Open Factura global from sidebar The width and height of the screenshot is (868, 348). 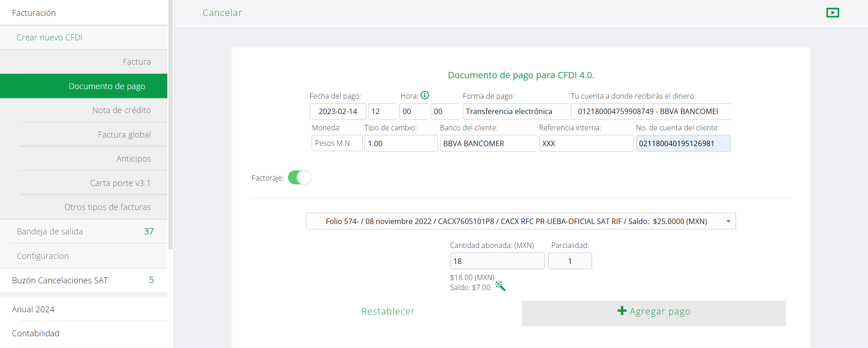[124, 134]
